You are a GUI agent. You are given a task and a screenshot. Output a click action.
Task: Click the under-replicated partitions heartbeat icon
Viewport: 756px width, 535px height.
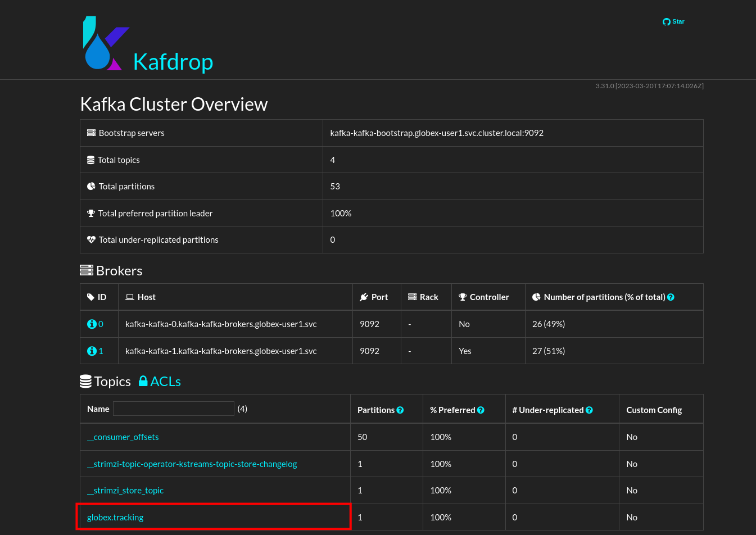(x=91, y=240)
